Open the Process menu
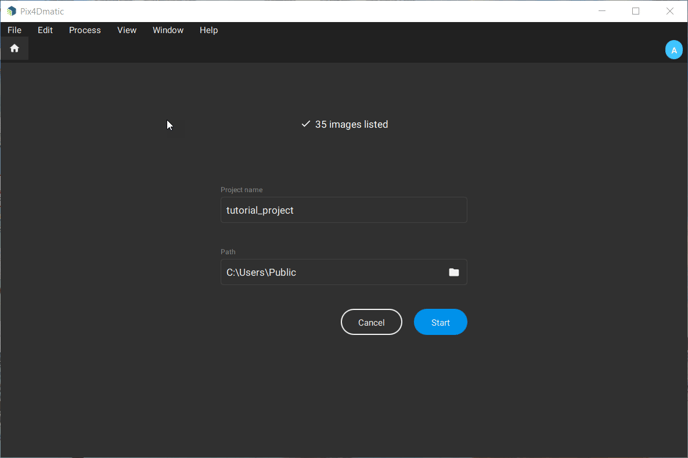 tap(85, 30)
